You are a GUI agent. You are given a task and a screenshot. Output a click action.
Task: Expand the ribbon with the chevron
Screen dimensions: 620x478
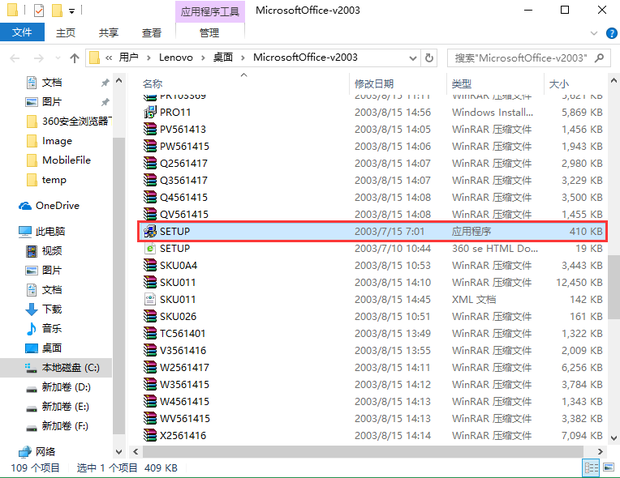tap(594, 33)
